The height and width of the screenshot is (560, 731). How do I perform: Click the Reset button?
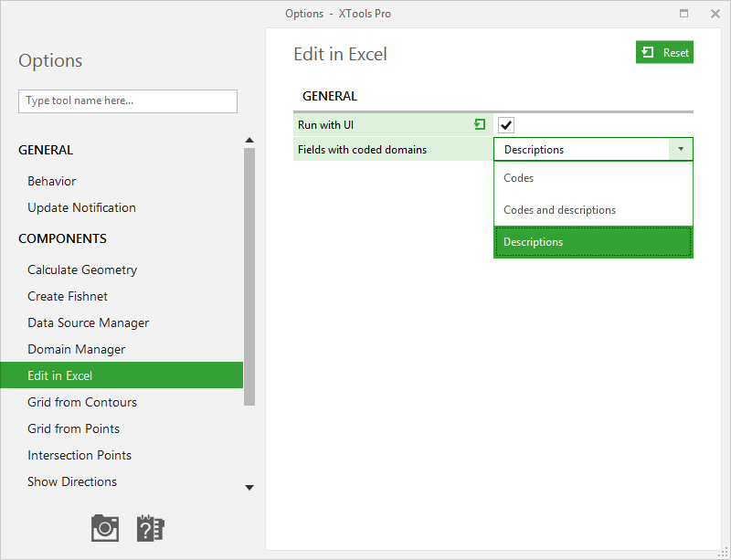664,52
